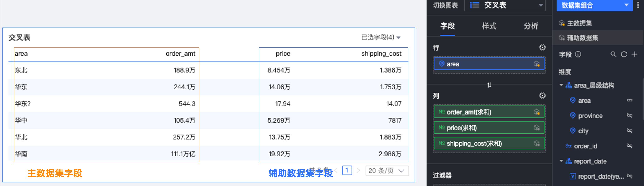Screen dimensions: 644x186
Task: Add a new field with plus icon
Action: click(634, 54)
